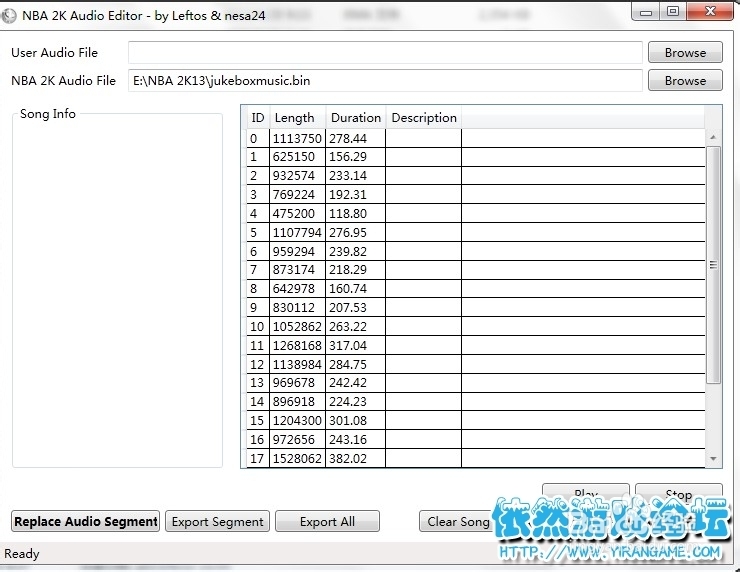This screenshot has width=740, height=572.
Task: Click length cell 830112
Action: point(297,307)
